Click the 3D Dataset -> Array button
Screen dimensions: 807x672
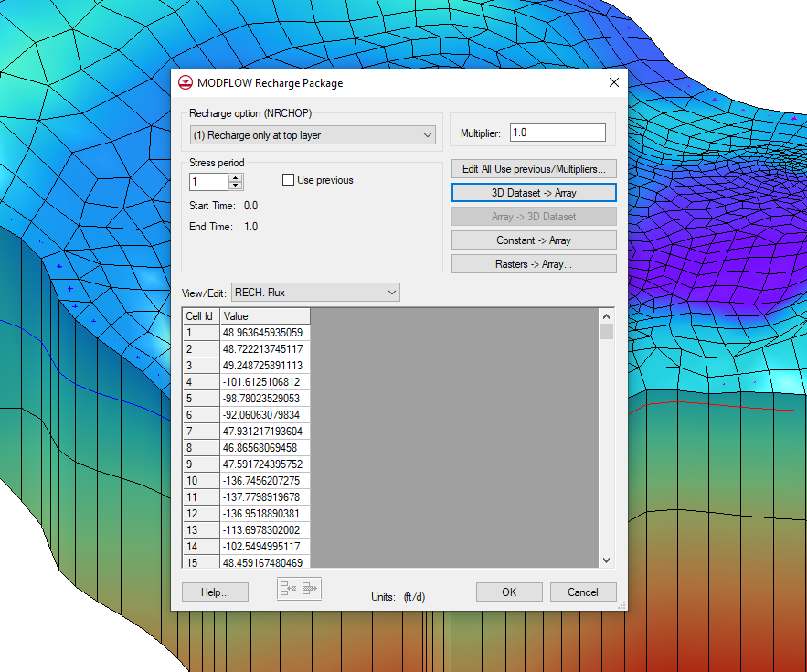pos(534,192)
